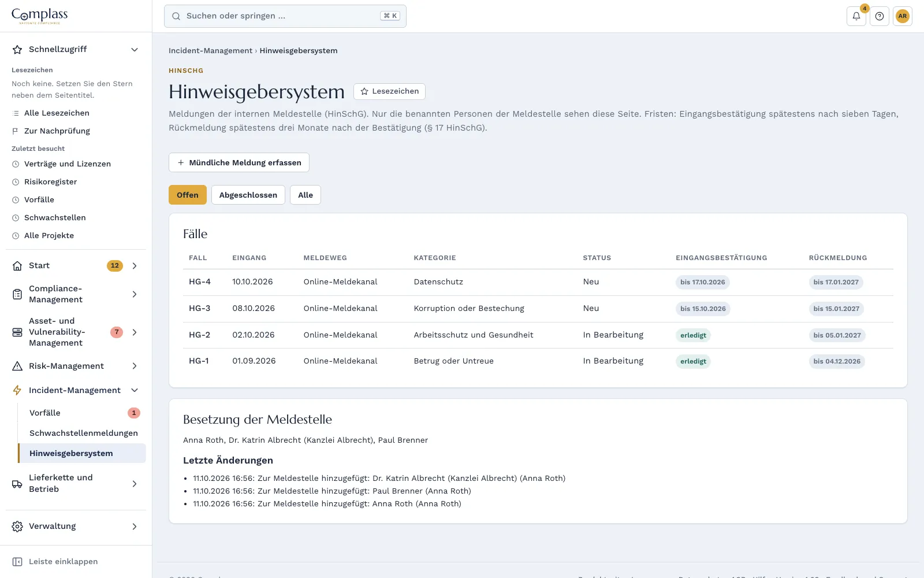924x578 pixels.
Task: Click the Risk-Management warning triangle icon
Action: pos(17,366)
